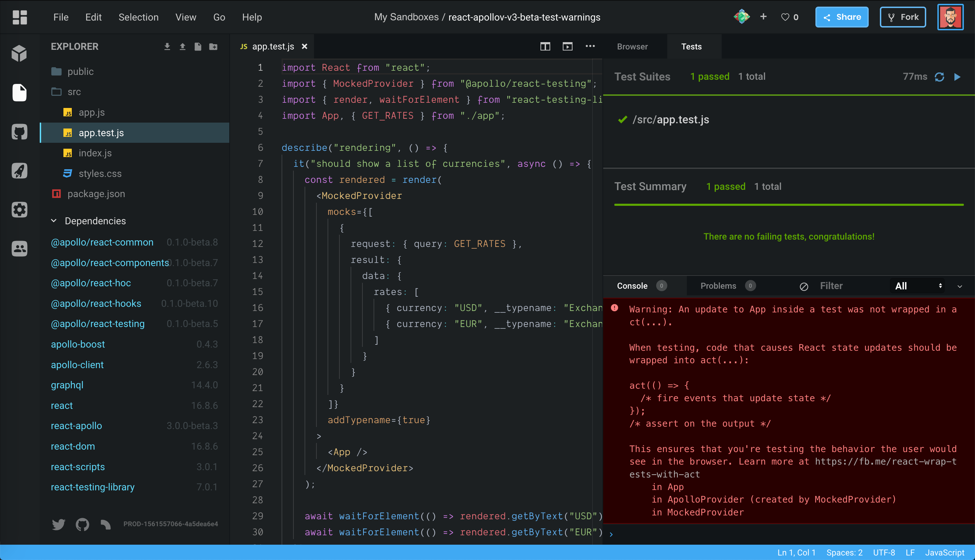Open the Deployment rocket panel
The image size is (975, 560).
pyautogui.click(x=19, y=171)
